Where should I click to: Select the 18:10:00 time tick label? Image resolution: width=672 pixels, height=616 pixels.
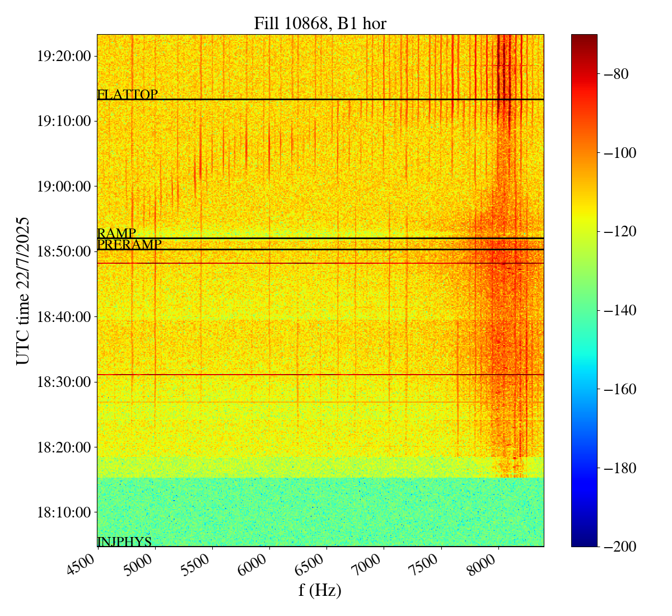point(64,512)
